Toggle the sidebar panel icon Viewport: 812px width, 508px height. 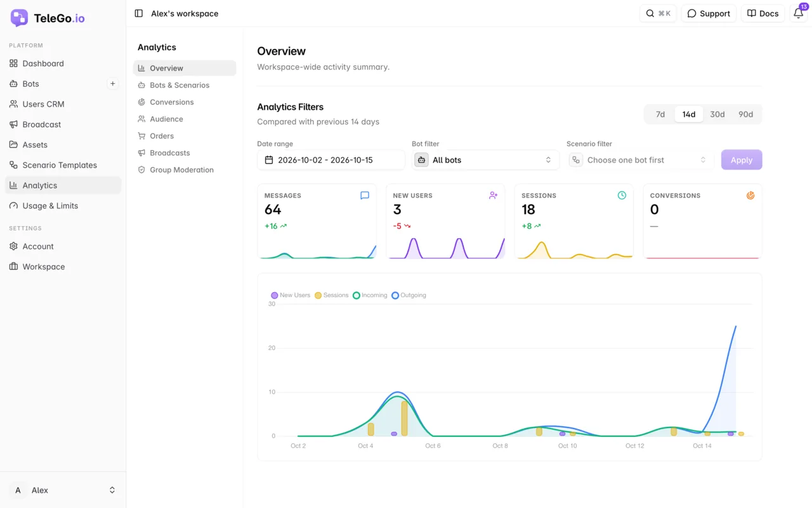click(139, 13)
